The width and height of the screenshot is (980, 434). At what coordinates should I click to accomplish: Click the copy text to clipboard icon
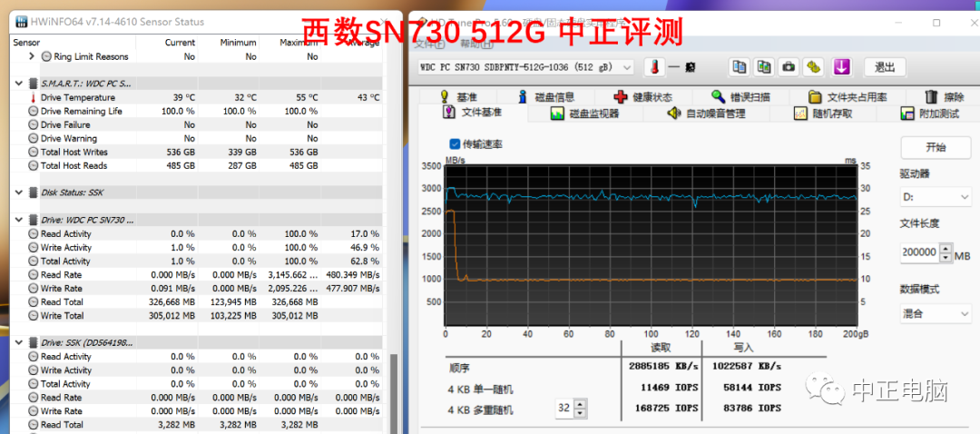[740, 67]
